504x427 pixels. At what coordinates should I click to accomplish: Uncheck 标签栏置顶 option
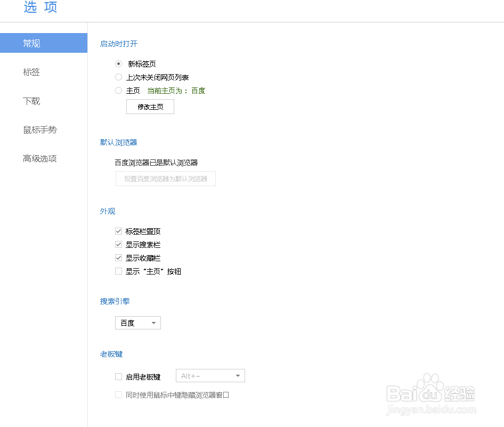coord(118,231)
